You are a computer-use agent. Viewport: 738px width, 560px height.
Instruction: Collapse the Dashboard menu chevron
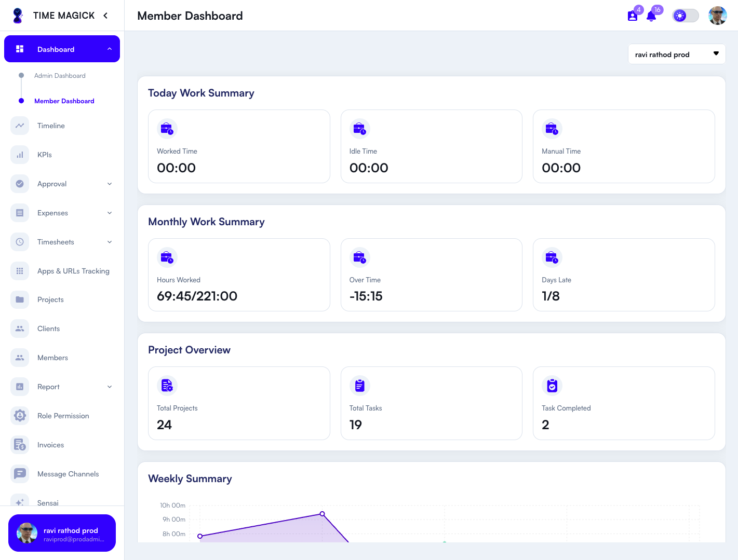click(110, 49)
